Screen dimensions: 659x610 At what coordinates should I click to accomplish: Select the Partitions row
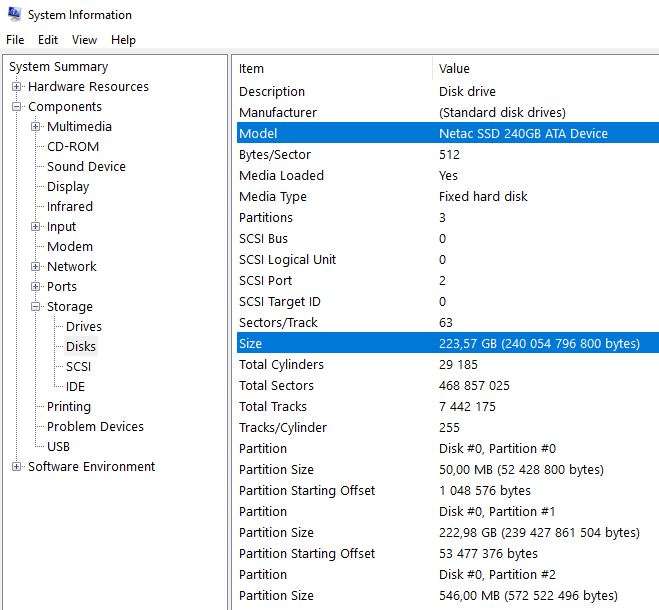pos(448,218)
